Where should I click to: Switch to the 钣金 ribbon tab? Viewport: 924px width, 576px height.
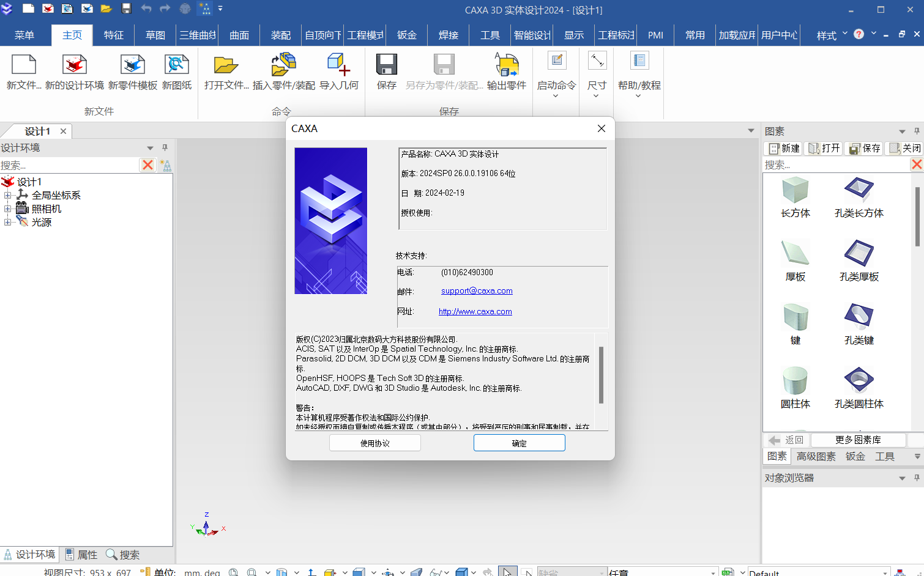[x=406, y=35]
